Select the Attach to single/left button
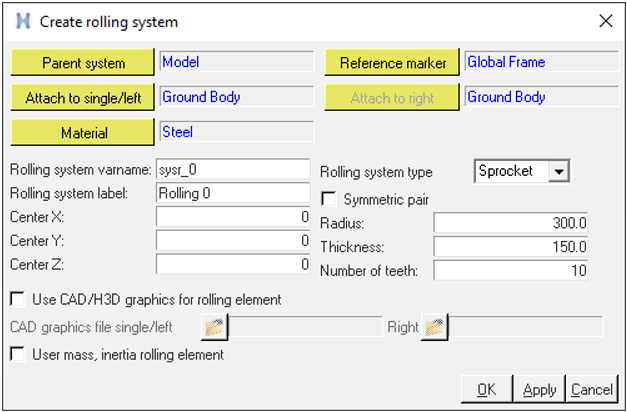Screen dimensions: 627x412 [x=83, y=98]
